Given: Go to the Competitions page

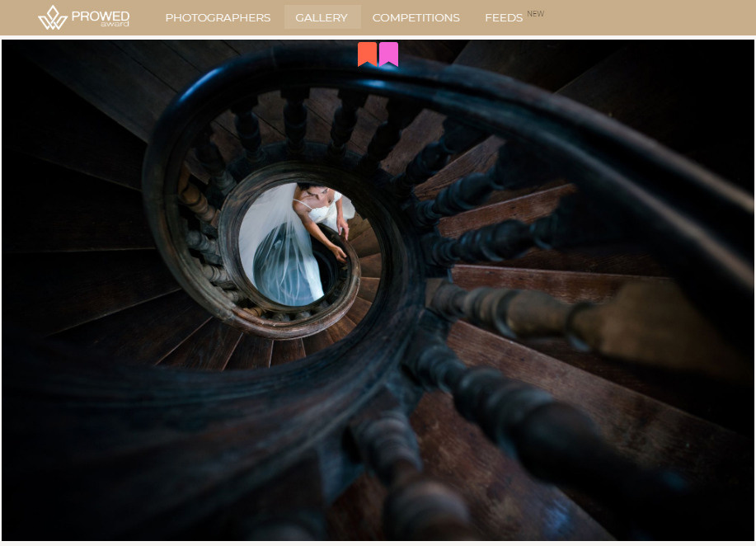Looking at the screenshot, I should (416, 17).
